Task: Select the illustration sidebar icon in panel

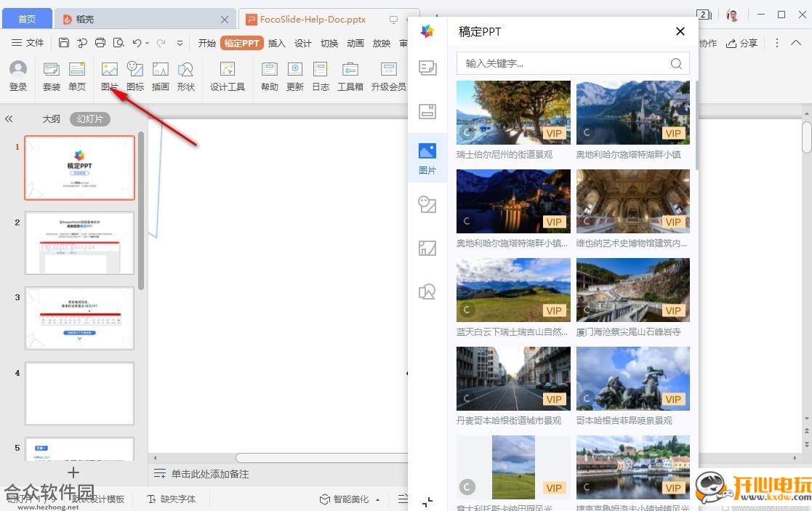Action: pos(427,248)
